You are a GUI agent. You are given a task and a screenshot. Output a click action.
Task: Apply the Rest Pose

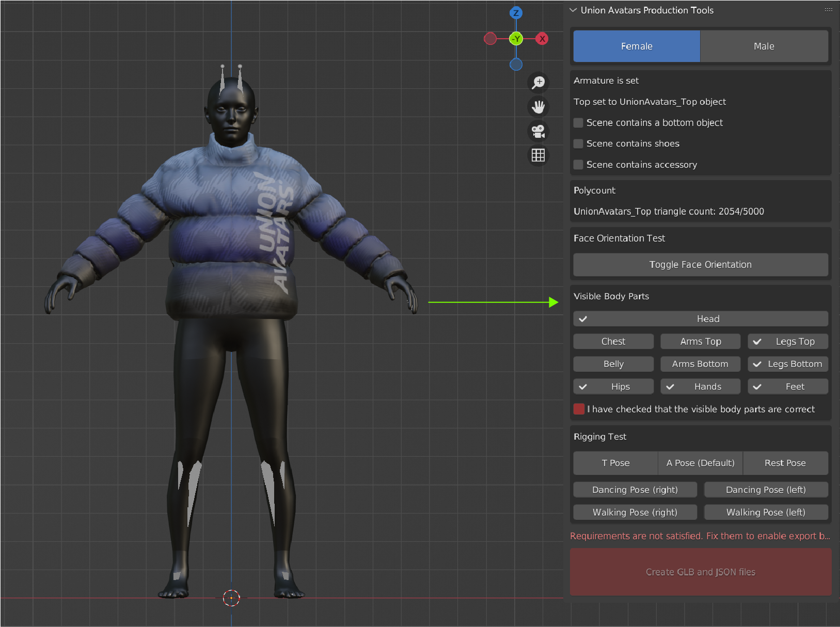point(785,463)
